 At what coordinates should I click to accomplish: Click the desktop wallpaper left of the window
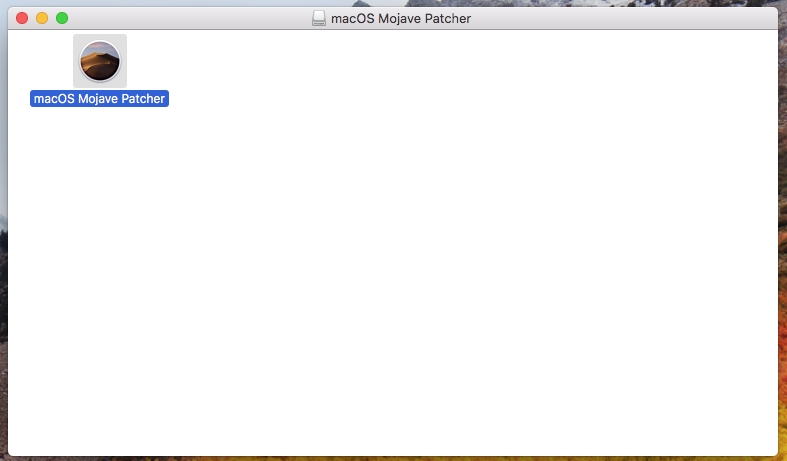tap(4, 251)
